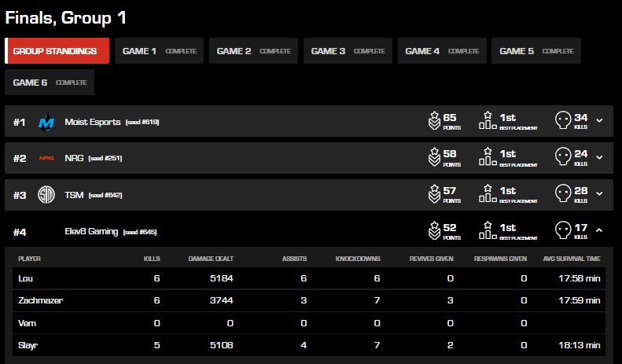Image resolution: width=622 pixels, height=364 pixels.
Task: Collapse the Elev8 Gaming row chevron
Action: (x=599, y=230)
